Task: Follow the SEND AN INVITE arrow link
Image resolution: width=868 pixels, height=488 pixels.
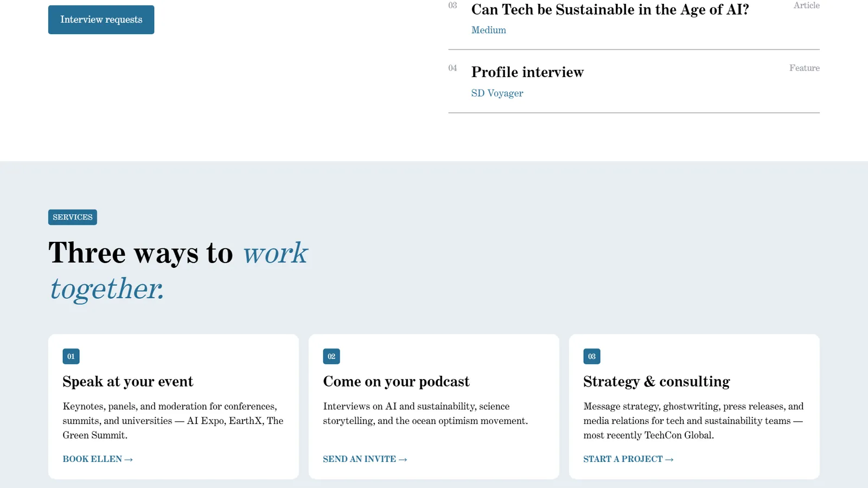Action: [365, 459]
